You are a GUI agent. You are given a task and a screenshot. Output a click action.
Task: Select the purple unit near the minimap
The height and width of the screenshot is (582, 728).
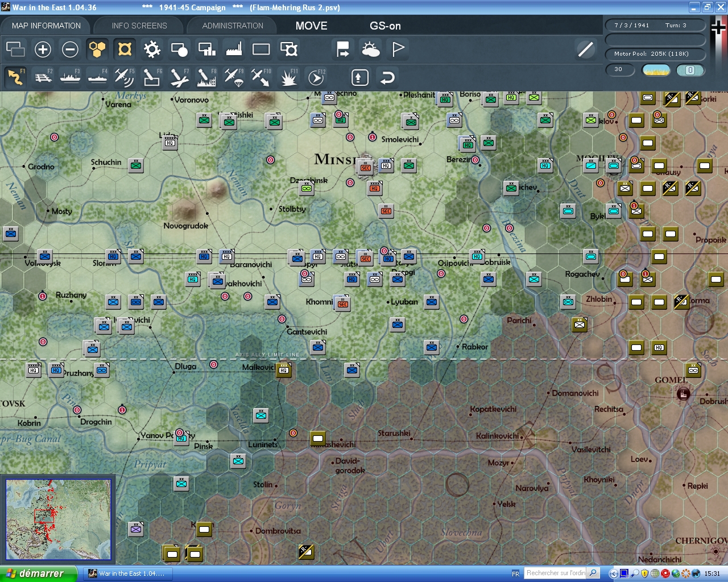pyautogui.click(x=135, y=529)
